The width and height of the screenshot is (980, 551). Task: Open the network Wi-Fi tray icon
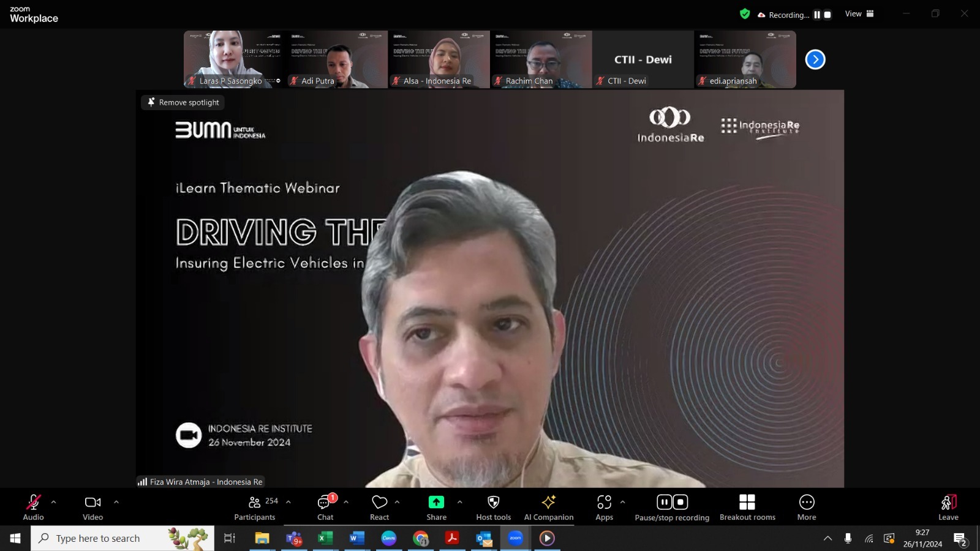click(x=869, y=538)
